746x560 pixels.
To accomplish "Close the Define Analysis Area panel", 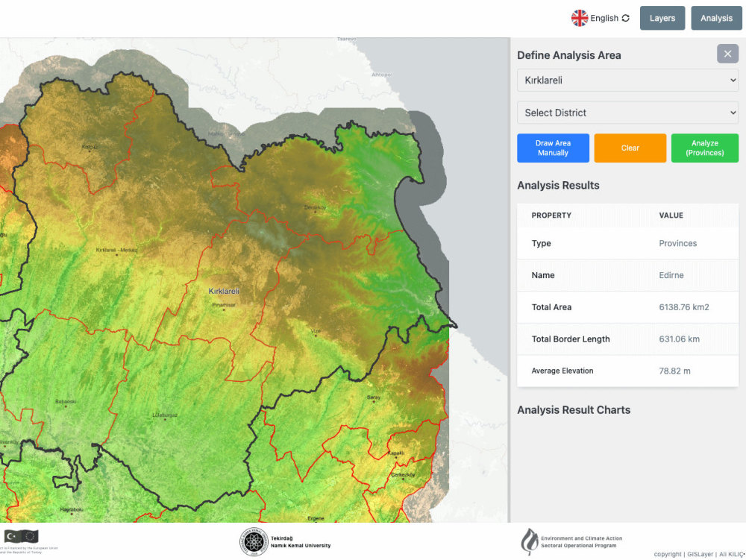I will click(x=727, y=54).
